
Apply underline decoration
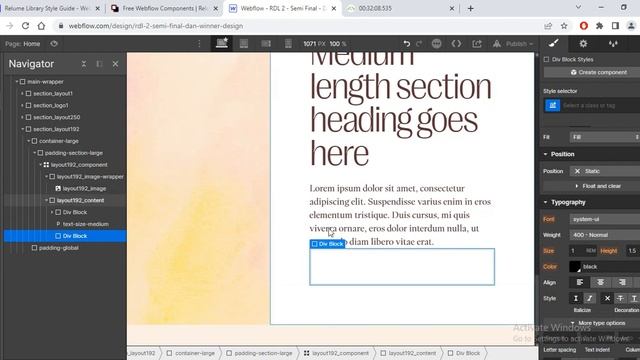click(634, 298)
